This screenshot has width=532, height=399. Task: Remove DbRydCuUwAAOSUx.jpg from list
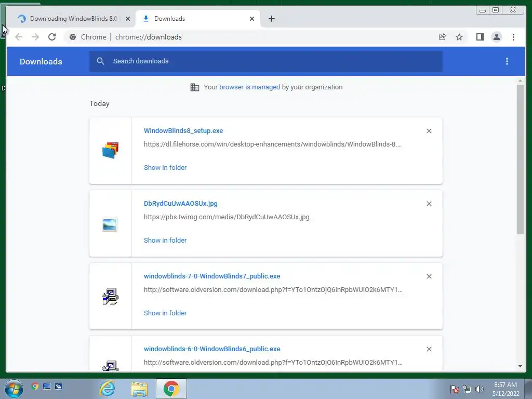pos(429,204)
